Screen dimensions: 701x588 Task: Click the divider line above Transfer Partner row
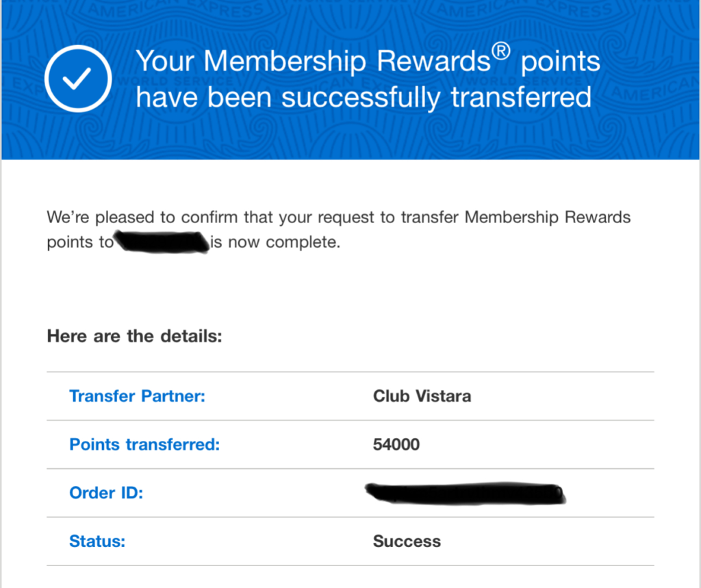[x=350, y=372]
